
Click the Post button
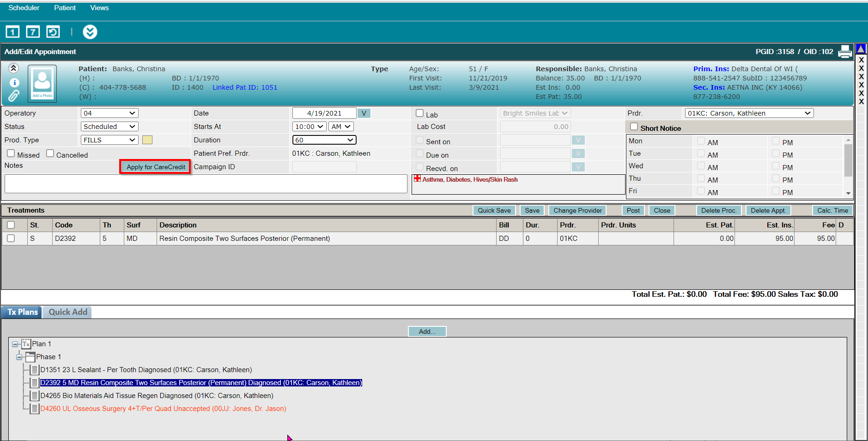click(x=633, y=210)
